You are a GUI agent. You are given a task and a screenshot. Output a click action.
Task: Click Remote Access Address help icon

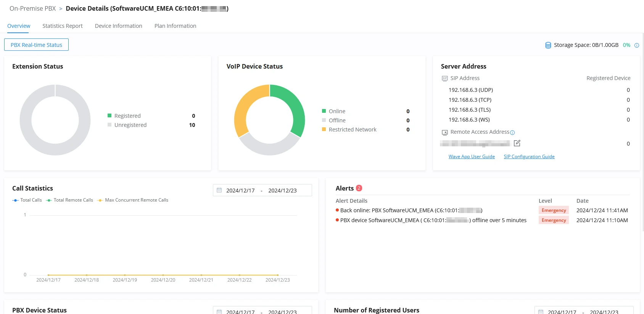point(512,133)
